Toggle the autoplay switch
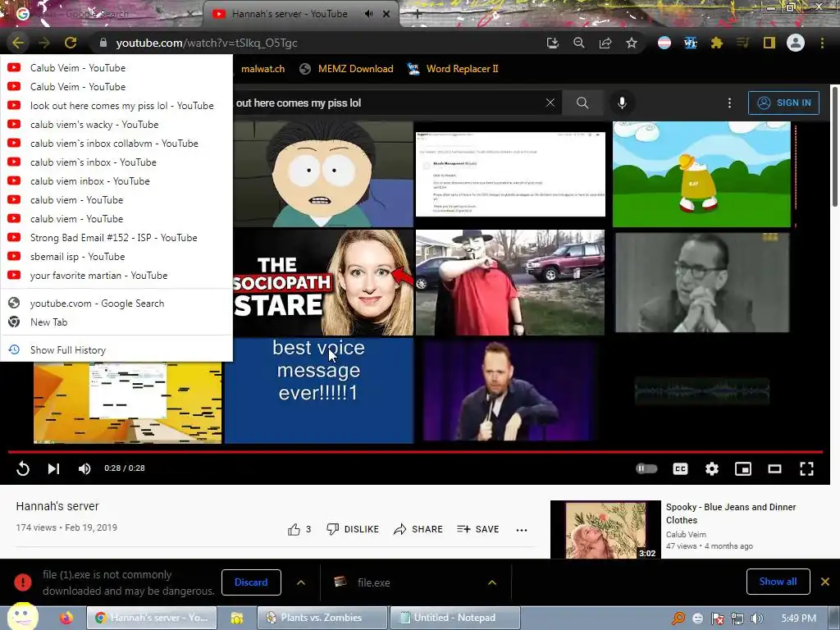Image resolution: width=840 pixels, height=630 pixels. (646, 468)
